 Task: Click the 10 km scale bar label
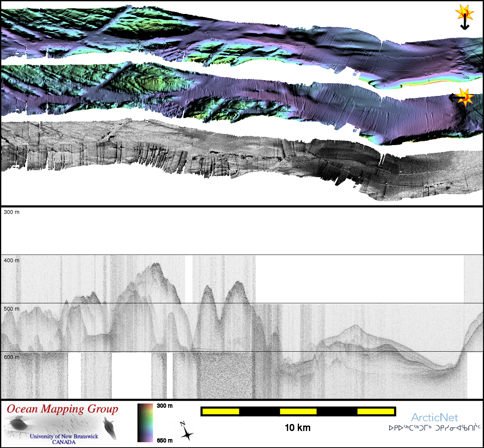[297, 427]
